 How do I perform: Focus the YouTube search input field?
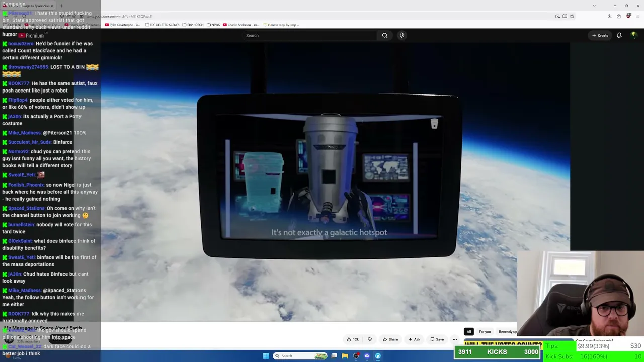pos(309,35)
